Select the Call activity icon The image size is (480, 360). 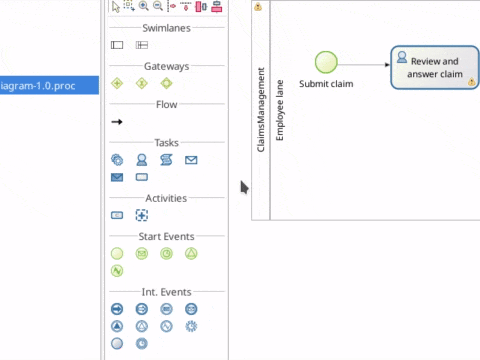click(x=117, y=215)
